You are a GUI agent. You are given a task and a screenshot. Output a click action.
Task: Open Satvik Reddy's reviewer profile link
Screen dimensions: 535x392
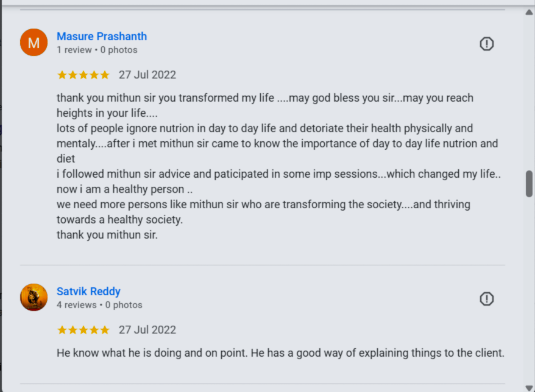coord(88,292)
